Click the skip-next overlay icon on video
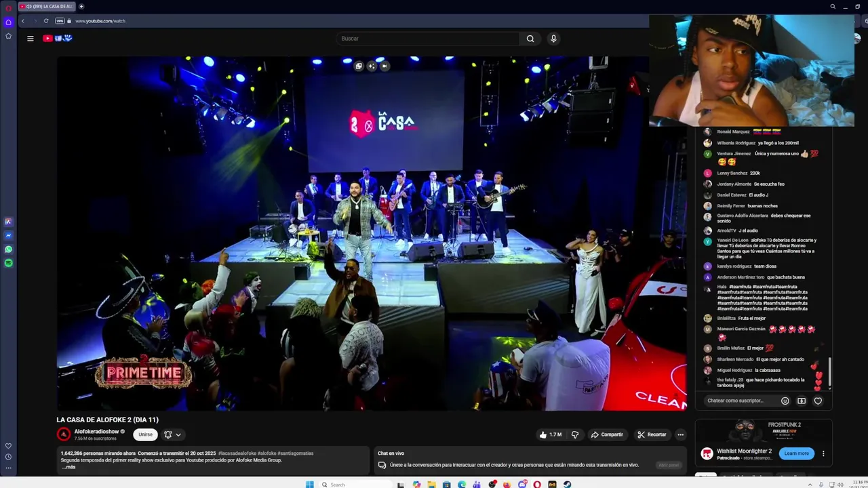This screenshot has height=488, width=868. 384,66
